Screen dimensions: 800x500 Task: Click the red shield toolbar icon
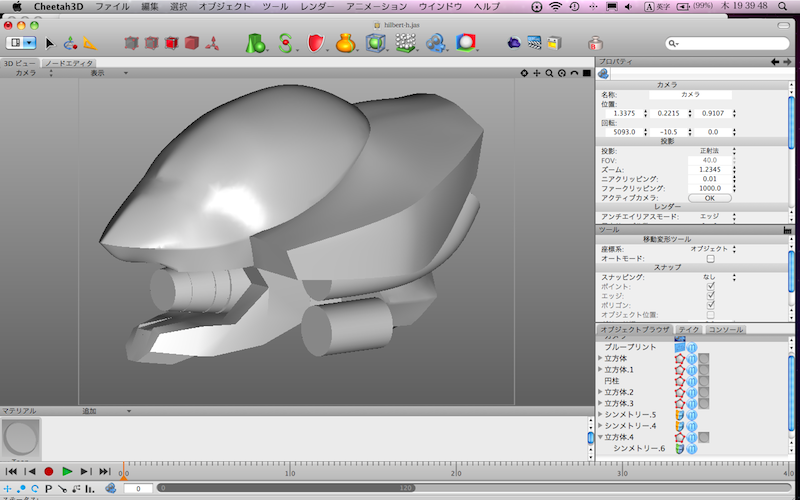[x=316, y=43]
